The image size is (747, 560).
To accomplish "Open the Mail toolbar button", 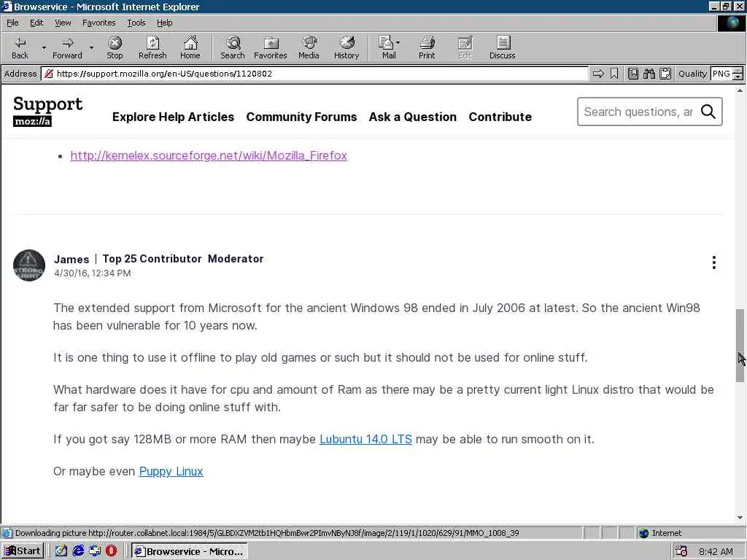I will coord(389,47).
